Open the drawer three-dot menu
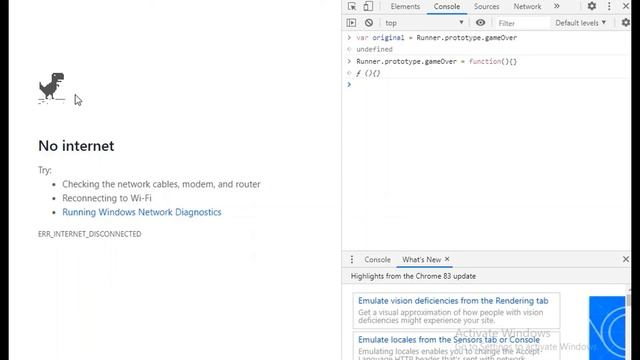 pos(352,260)
